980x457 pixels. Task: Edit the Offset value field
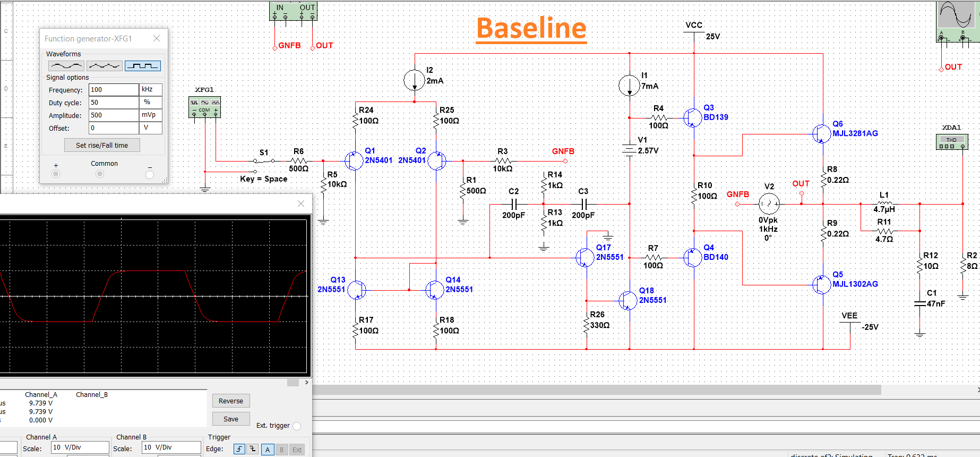pos(114,128)
